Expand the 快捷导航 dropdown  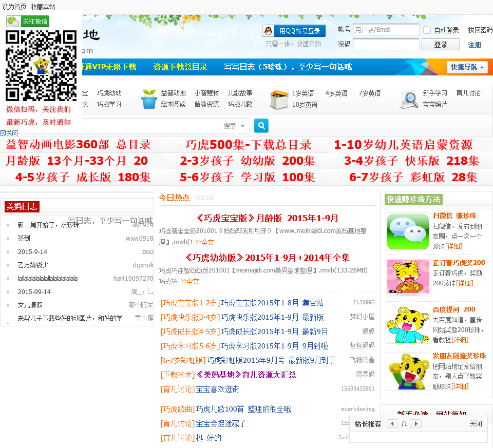(467, 67)
